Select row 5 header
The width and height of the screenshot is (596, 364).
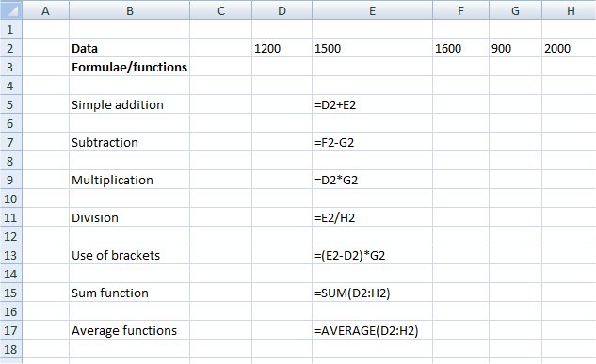[11, 104]
